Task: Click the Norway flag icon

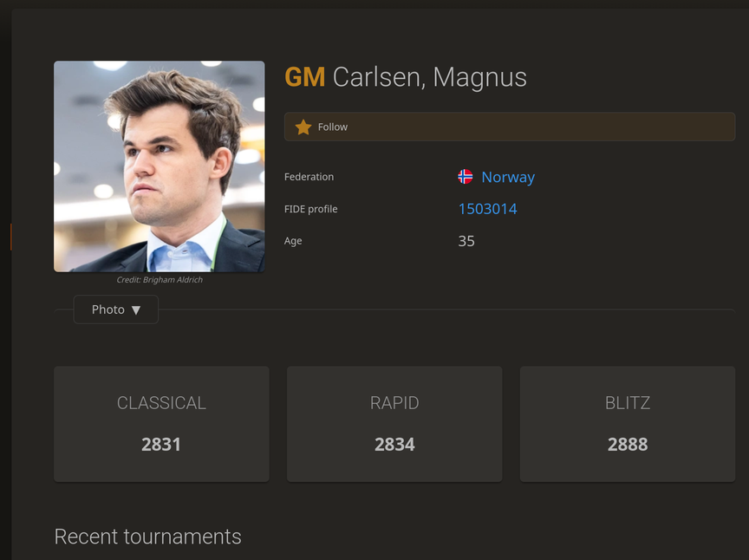Action: point(466,177)
